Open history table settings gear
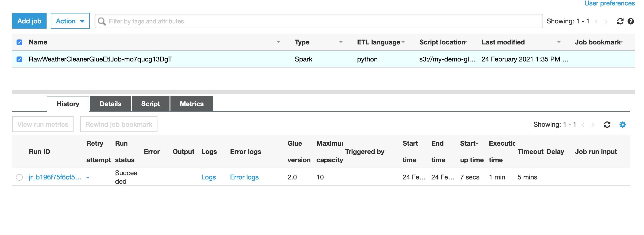 (622, 125)
